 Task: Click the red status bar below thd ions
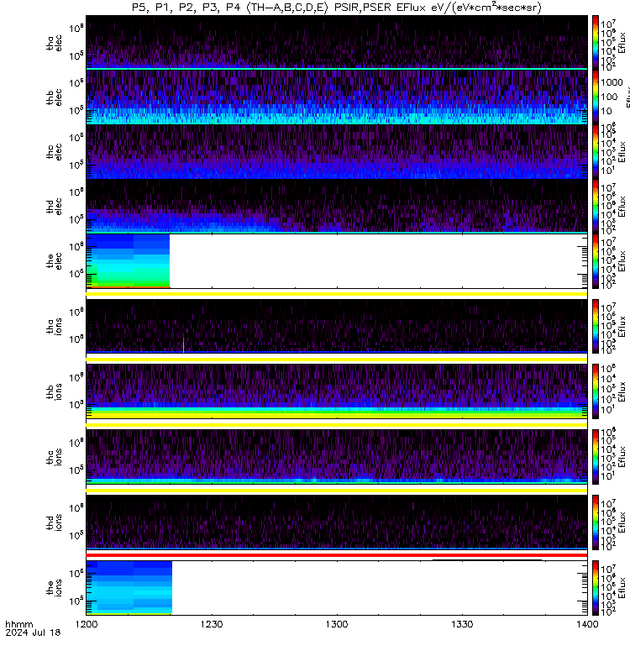(x=337, y=555)
